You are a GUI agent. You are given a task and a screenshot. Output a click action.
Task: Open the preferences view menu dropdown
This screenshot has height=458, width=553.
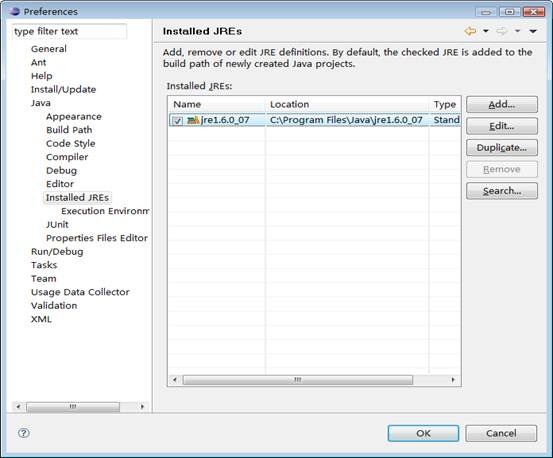(533, 31)
